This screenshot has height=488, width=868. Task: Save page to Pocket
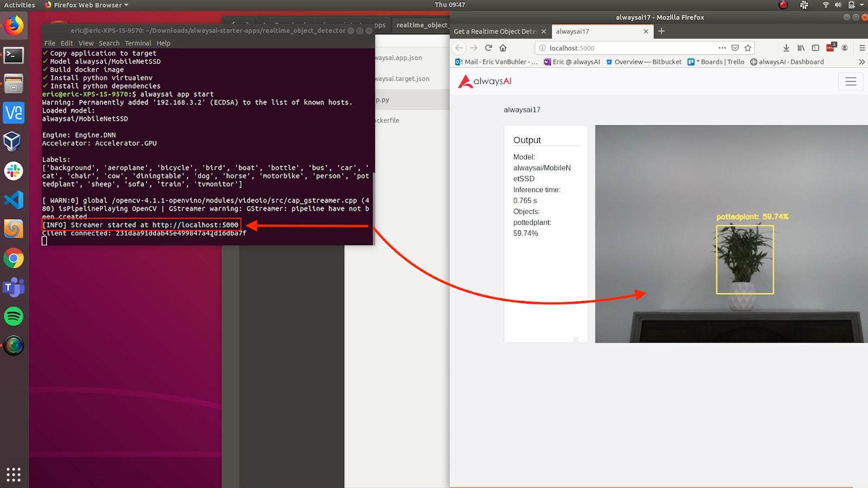pos(735,48)
